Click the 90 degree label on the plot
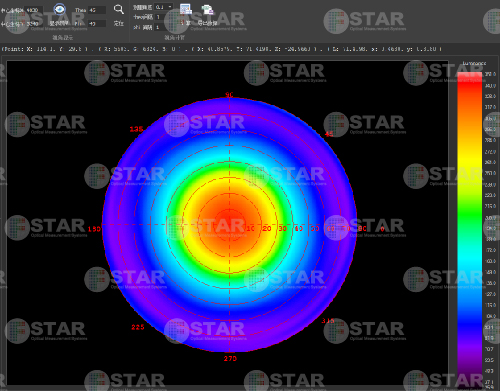500x391 pixels. [229, 95]
